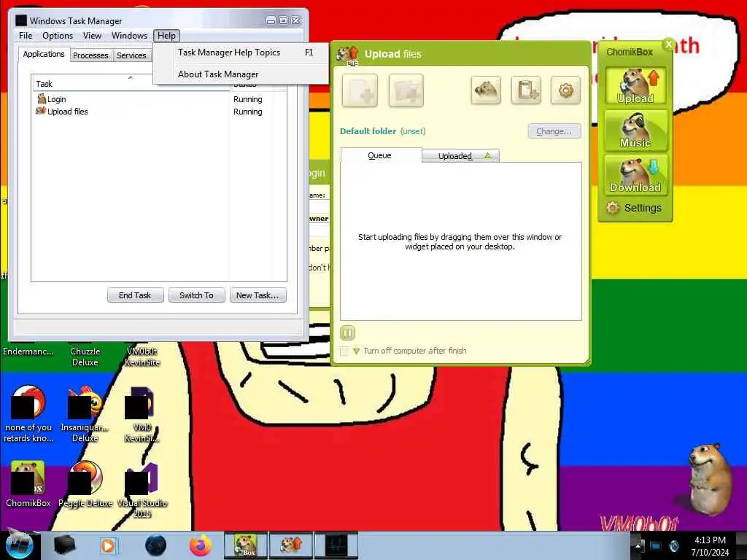Switch to the Queue tab
The width and height of the screenshot is (747, 560).
pyautogui.click(x=380, y=155)
